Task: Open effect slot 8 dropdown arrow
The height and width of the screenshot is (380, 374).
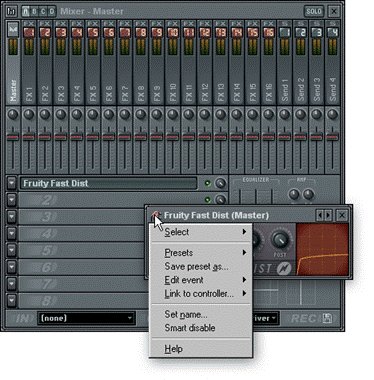Action: click(12, 300)
